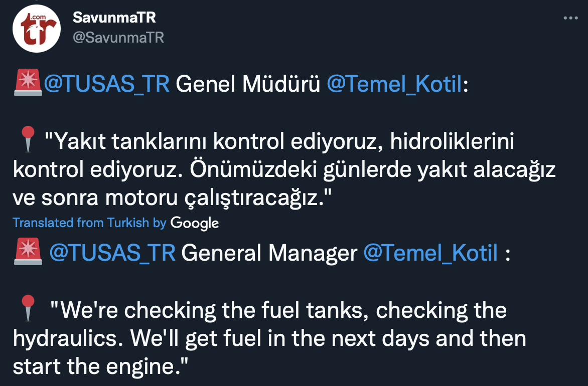Click the phrase "start the engine"
Image resolution: width=588 pixels, height=386 pixels.
coord(95,366)
